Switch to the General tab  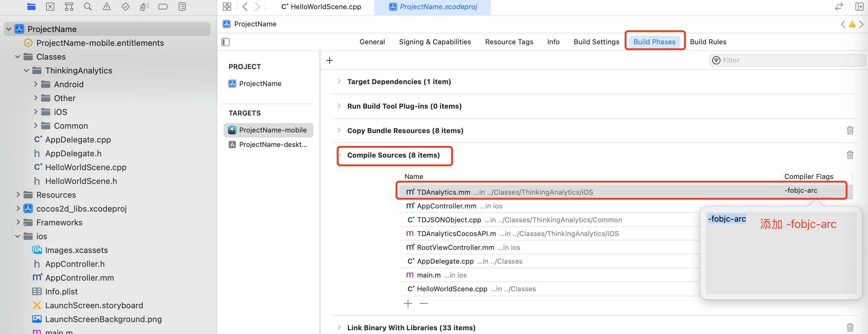[372, 42]
